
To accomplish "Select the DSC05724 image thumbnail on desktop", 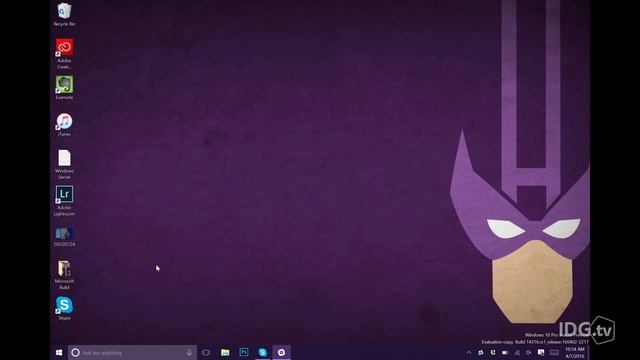I will coord(64,237).
